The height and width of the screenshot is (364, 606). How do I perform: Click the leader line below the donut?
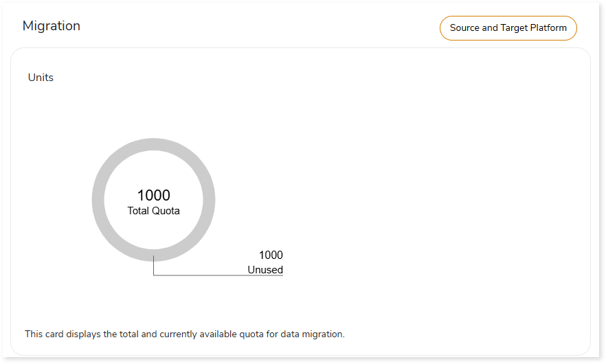(x=153, y=266)
